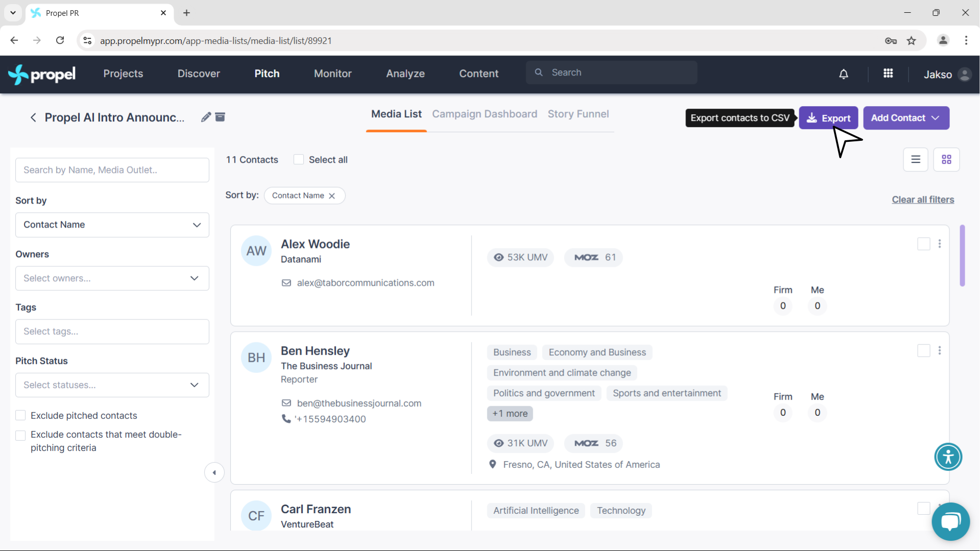Open the Monitor menu
This screenshot has height=551, width=980.
pyautogui.click(x=333, y=73)
